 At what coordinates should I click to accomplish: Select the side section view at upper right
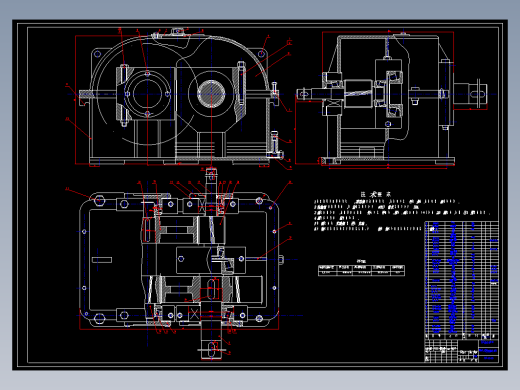click(x=392, y=99)
